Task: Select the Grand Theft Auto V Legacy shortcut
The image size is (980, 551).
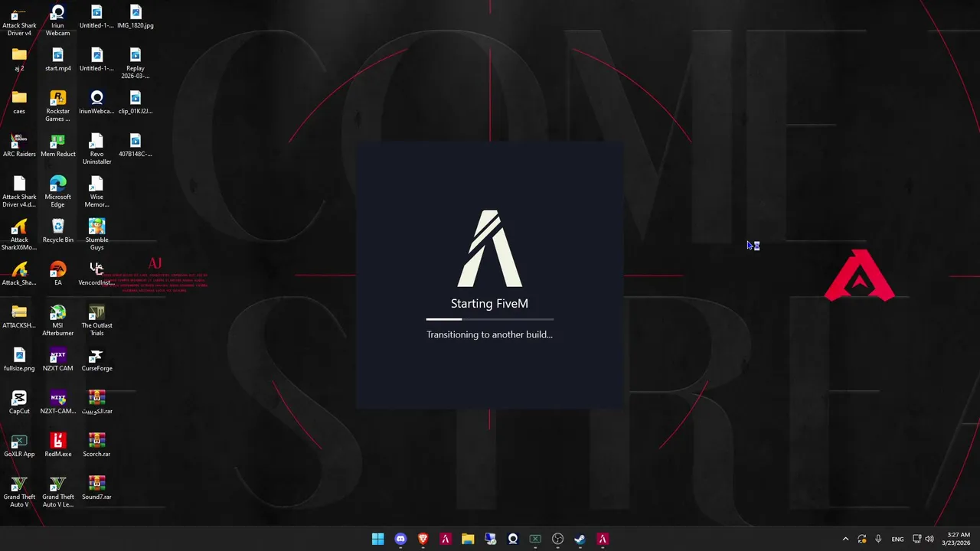Action: (57, 492)
